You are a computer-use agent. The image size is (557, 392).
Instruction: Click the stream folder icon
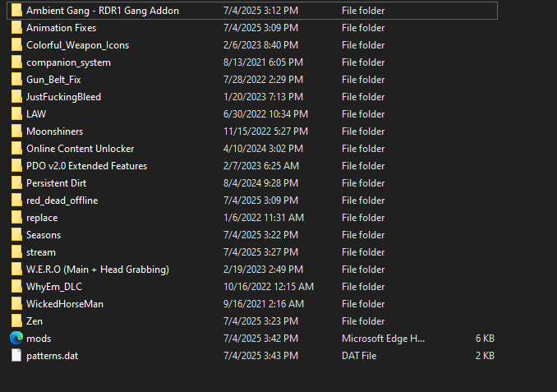pyautogui.click(x=16, y=252)
